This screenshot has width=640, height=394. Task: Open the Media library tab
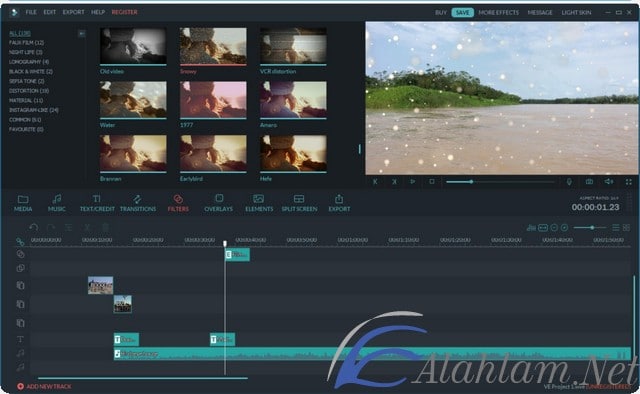[x=23, y=203]
